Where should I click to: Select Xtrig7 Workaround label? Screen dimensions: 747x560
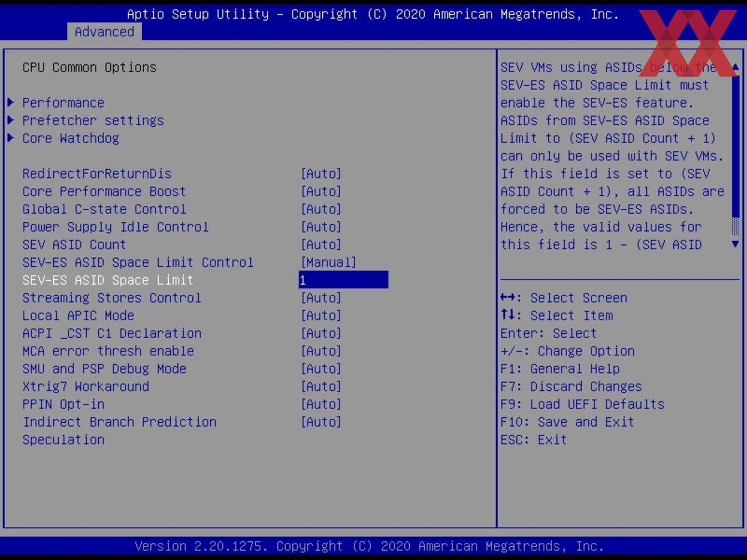point(86,387)
